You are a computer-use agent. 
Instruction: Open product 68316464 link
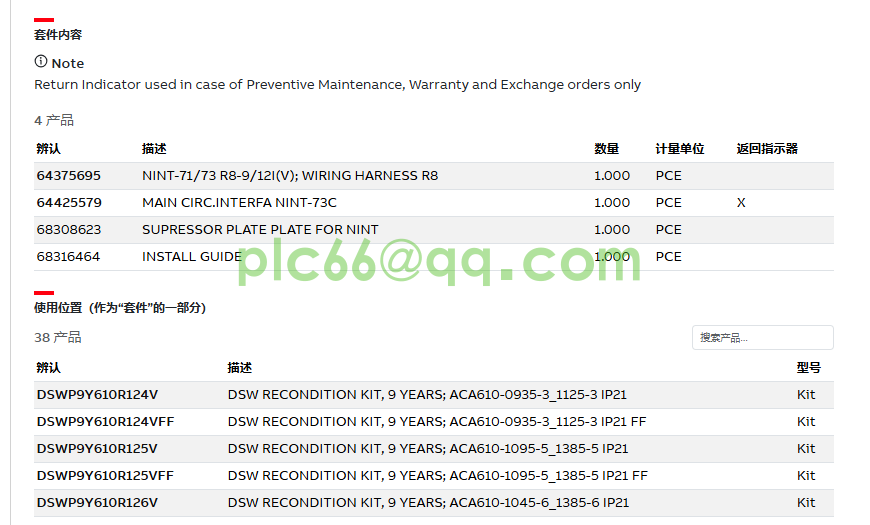[68, 257]
